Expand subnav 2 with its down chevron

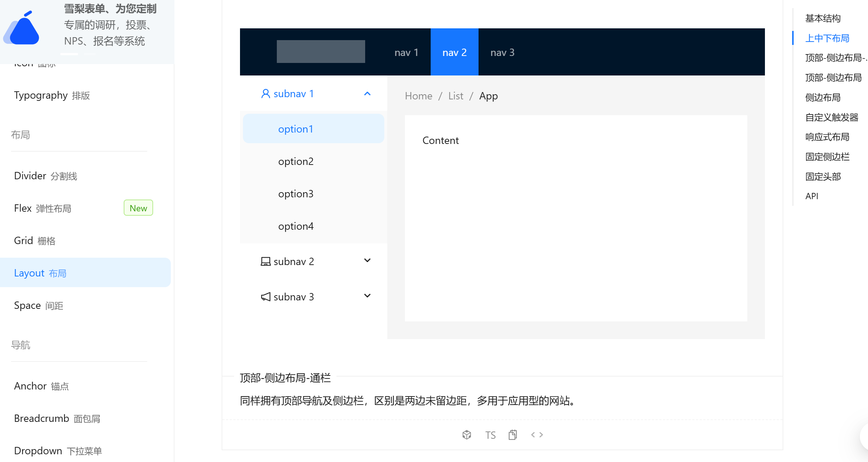click(x=367, y=261)
